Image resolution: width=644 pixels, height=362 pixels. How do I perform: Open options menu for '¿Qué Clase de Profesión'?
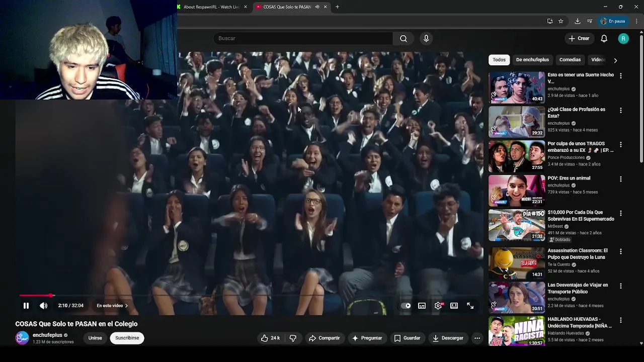(x=621, y=110)
